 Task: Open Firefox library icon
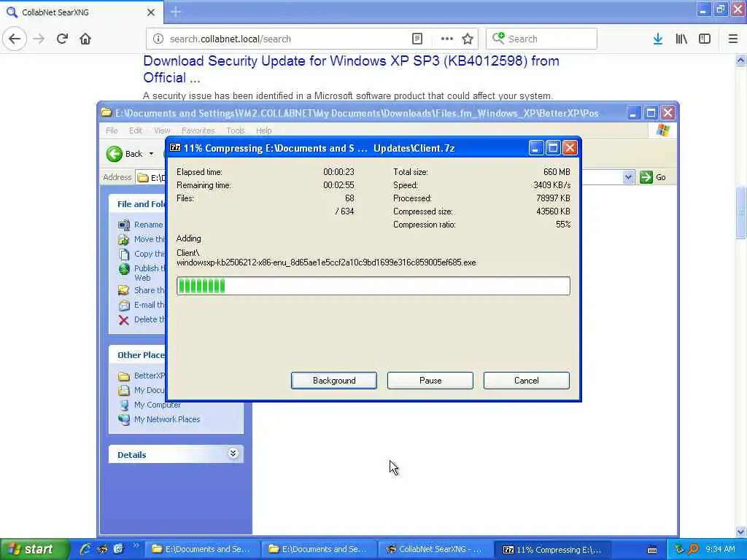coord(681,39)
